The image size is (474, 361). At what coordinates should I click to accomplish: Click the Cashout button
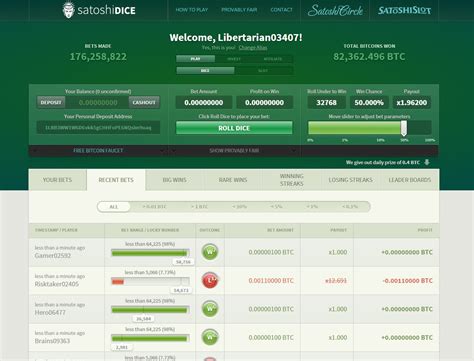tap(144, 102)
